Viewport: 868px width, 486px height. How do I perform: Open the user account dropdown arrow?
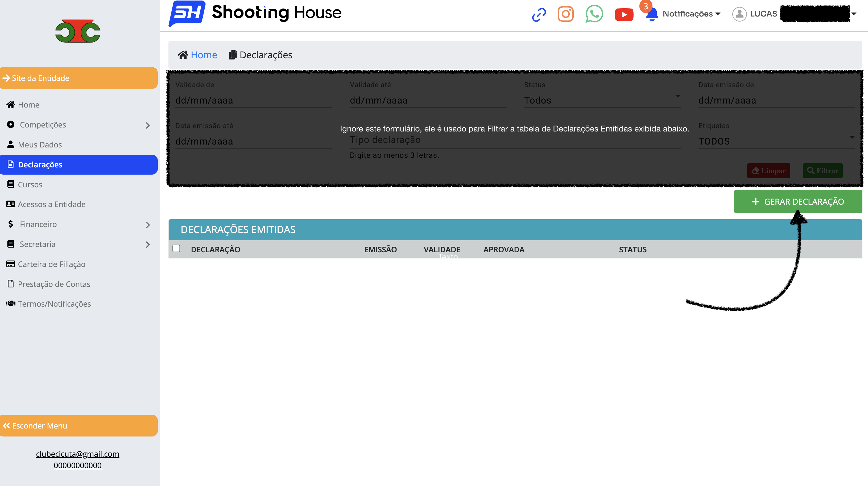tap(854, 14)
